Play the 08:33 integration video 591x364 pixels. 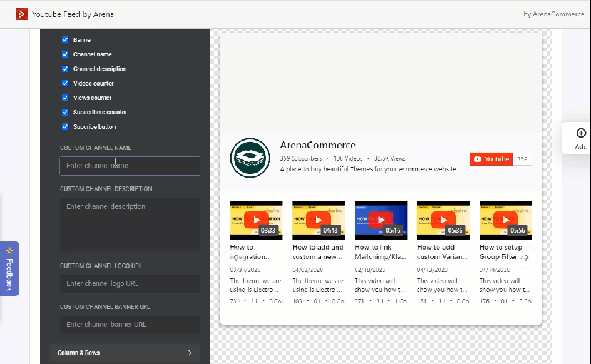[256, 220]
